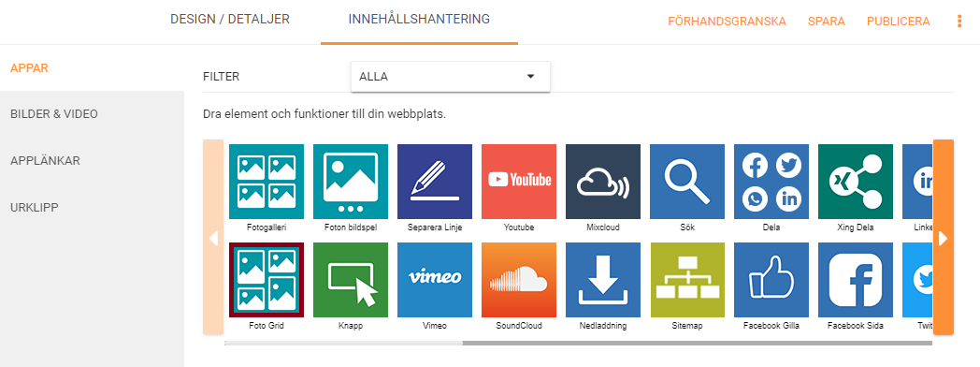980x367 pixels.
Task: Click the Xing Dela share icon
Action: coord(856,182)
